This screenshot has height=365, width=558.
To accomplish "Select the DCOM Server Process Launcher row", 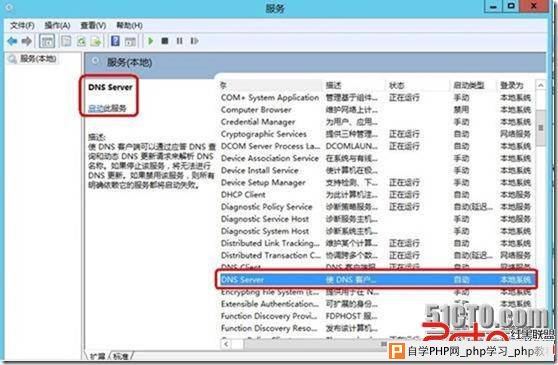I will 376,146.
